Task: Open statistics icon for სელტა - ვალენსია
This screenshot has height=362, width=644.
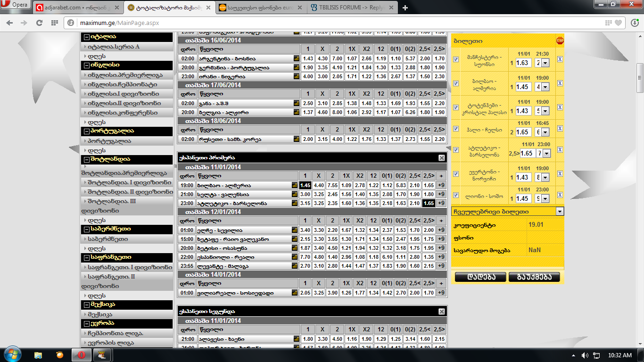Action: point(295,195)
